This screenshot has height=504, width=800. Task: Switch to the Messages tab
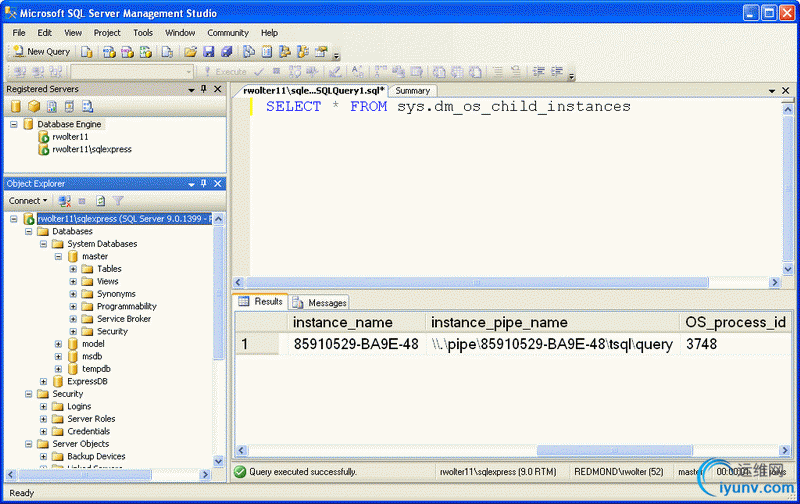point(319,303)
